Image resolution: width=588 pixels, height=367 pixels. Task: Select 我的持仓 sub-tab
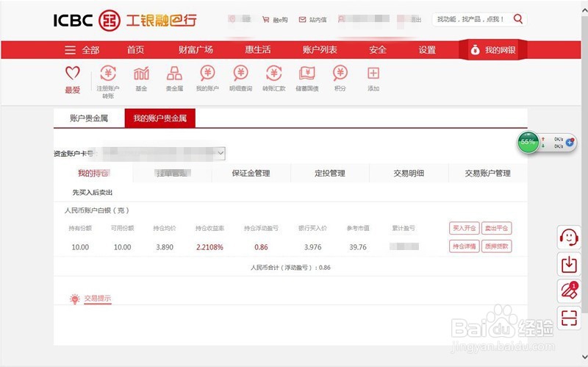point(93,174)
